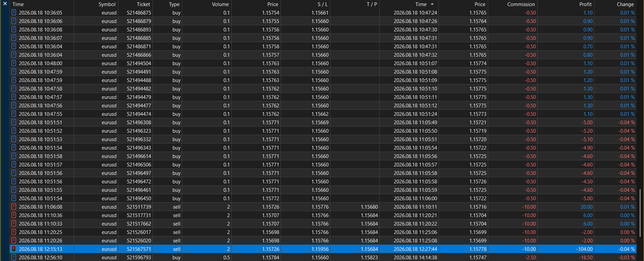Click the buy icon of ticket 521496614
Image resolution: width=644 pixels, height=261 pixels.
click(x=14, y=156)
